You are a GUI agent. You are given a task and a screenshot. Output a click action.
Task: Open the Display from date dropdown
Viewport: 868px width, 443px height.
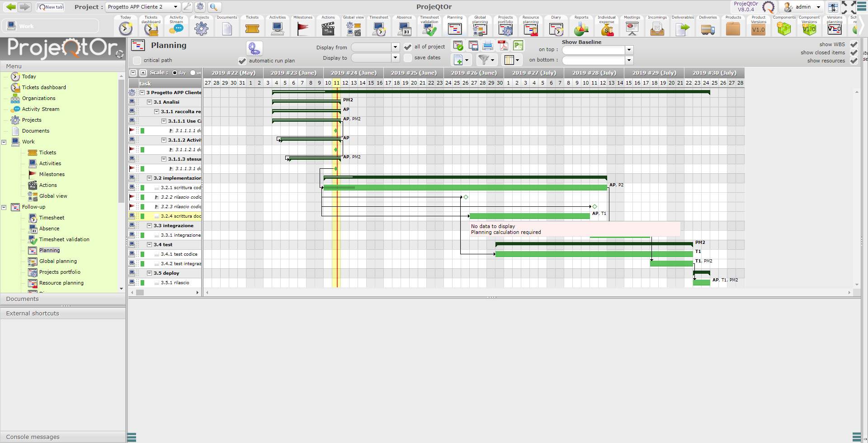click(395, 47)
